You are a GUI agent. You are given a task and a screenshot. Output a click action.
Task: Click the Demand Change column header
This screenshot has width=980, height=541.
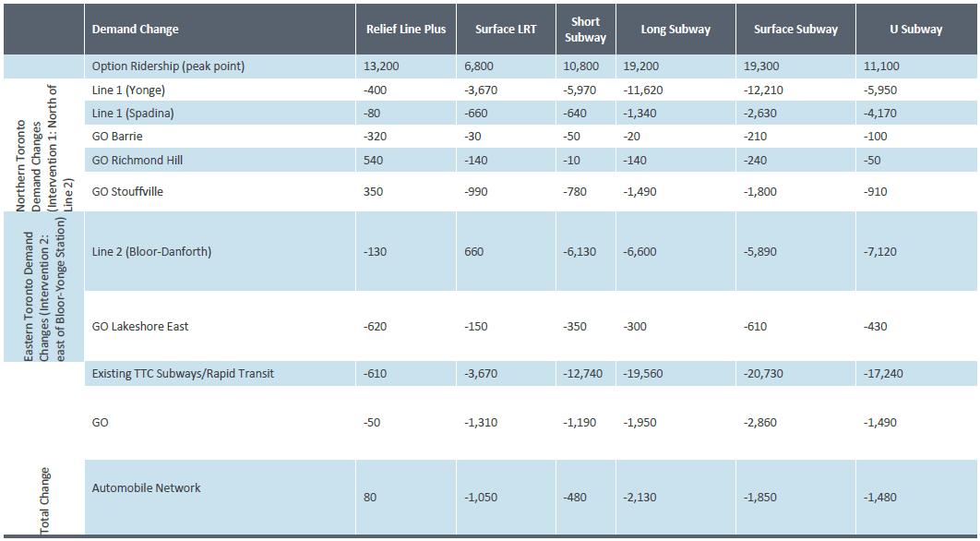[136, 30]
